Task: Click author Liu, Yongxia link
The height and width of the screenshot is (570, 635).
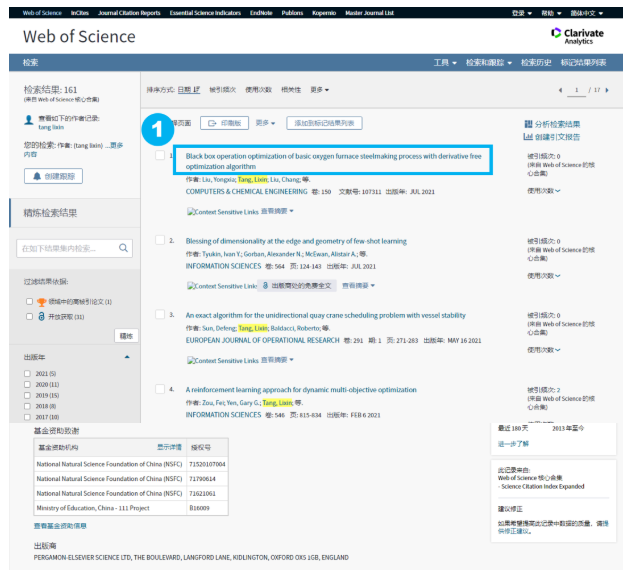Action: click(219, 179)
